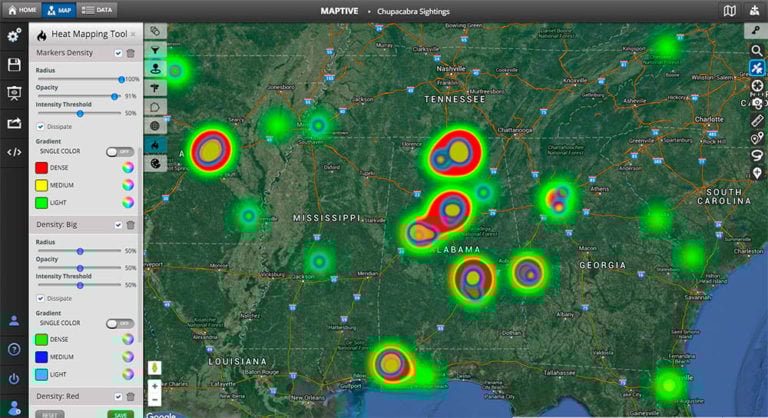Select the ruler distance measuring tool

[x=757, y=121]
